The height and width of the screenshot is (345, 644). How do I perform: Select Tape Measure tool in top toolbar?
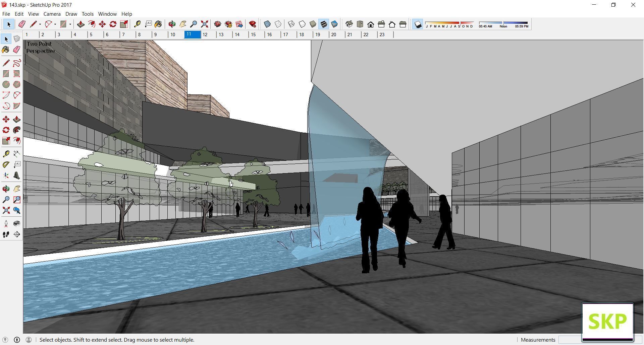coord(137,24)
